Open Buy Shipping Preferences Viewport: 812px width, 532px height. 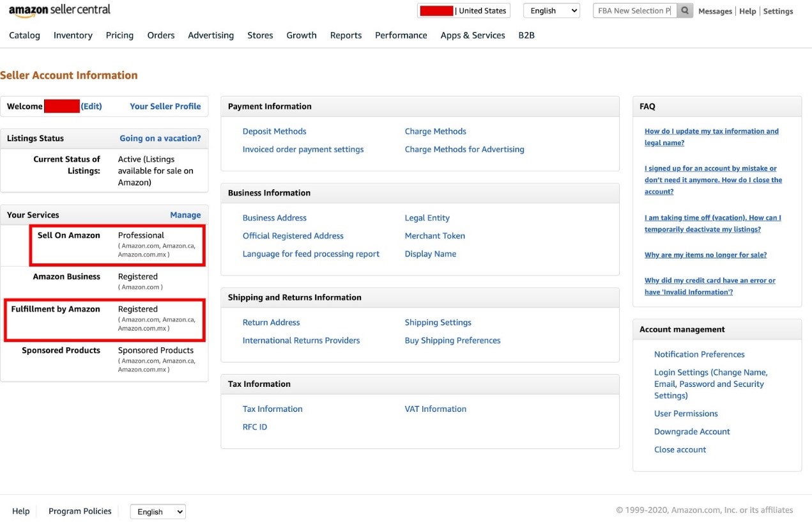452,340
